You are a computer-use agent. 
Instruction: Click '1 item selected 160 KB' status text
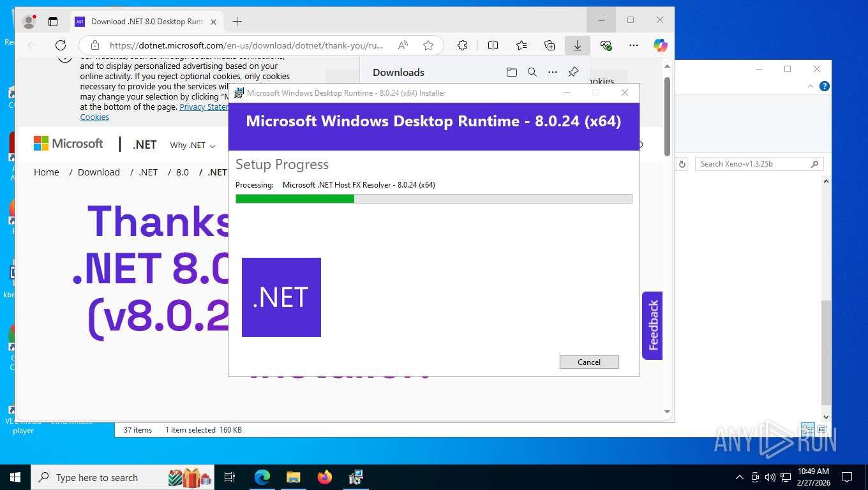[x=204, y=430]
